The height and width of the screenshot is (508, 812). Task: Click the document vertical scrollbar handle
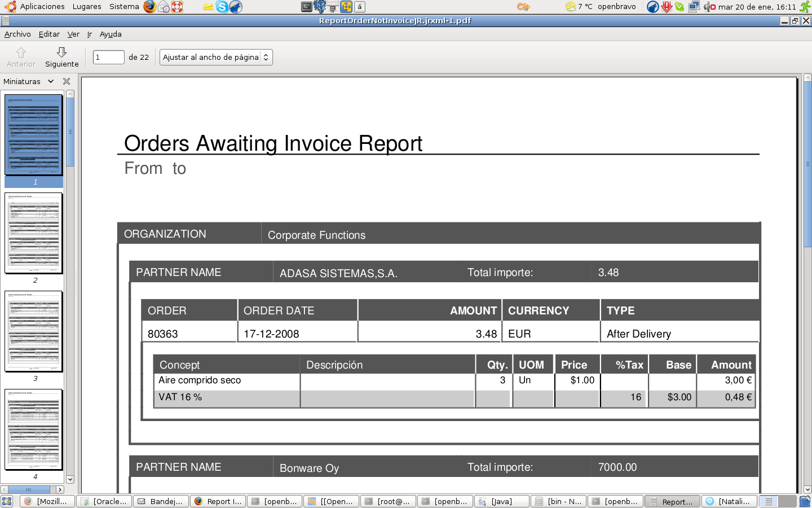[807, 164]
